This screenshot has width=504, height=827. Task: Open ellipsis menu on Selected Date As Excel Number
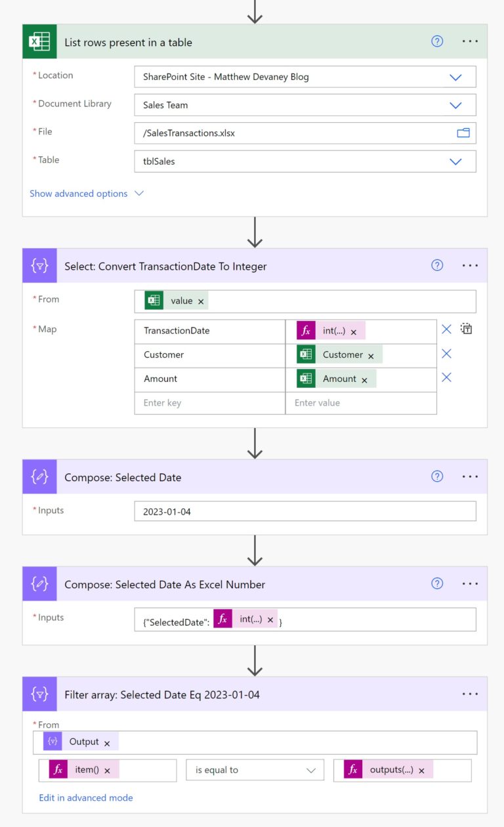470,583
